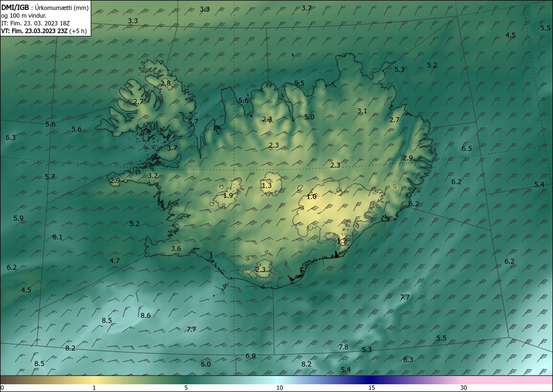Image resolution: width=553 pixels, height=392 pixels.
Task: Click the brown start of the color scale bar
Action: pyautogui.click(x=14, y=380)
